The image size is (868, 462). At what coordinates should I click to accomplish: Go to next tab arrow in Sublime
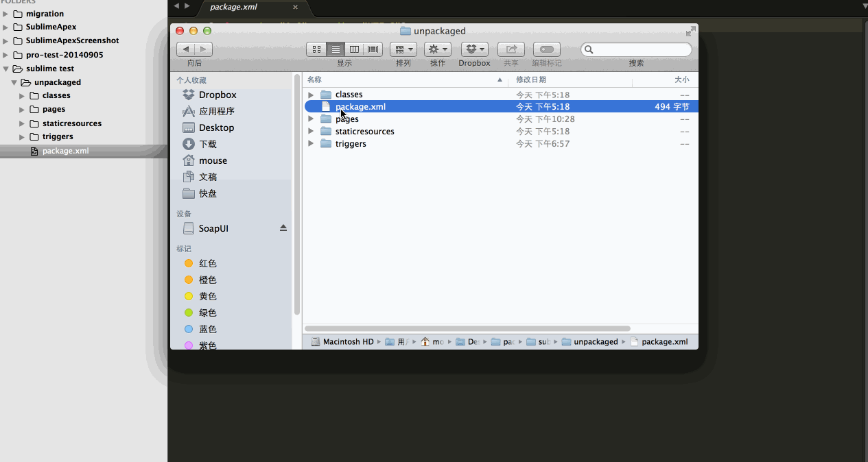(187, 6)
